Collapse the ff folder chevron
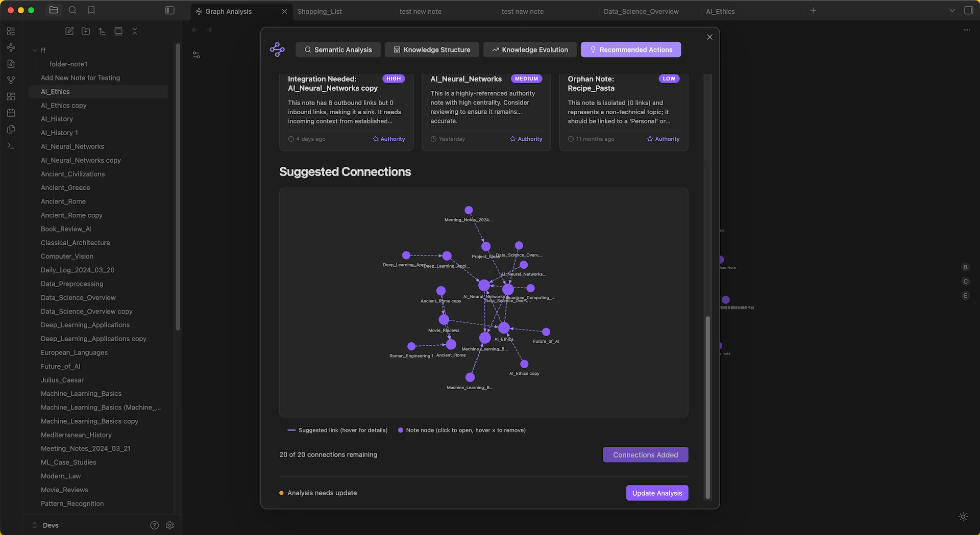Viewport: 980px width, 535px height. coord(35,50)
